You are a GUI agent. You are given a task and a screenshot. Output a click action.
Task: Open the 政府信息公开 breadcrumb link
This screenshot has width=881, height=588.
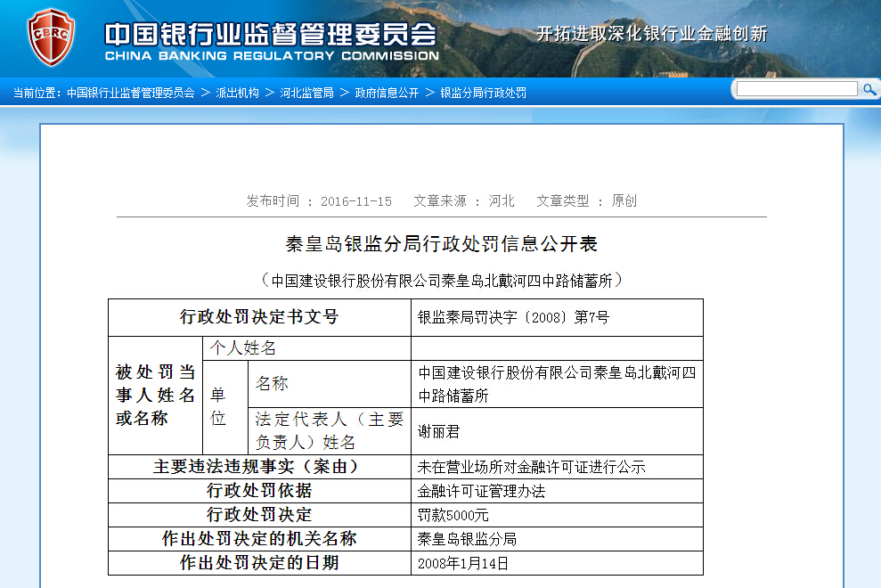(x=387, y=93)
